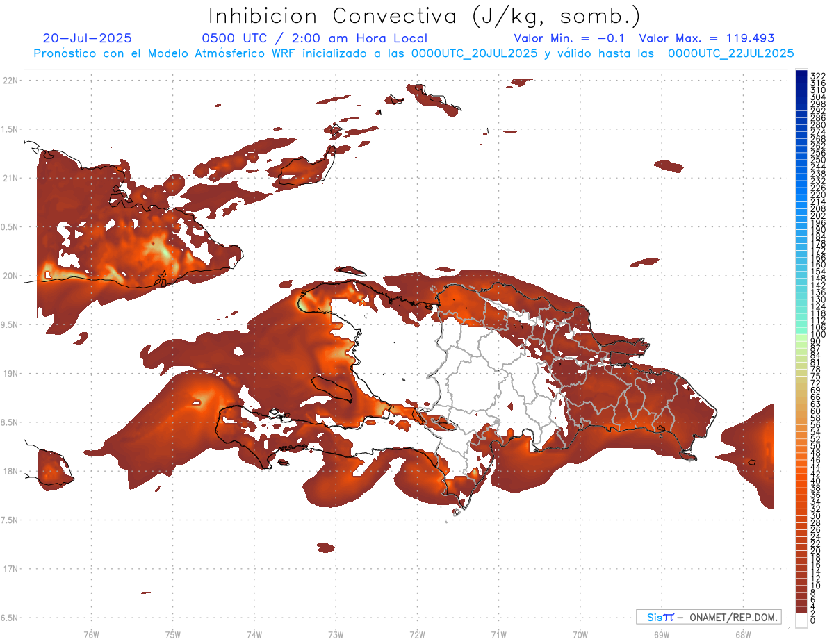The image size is (834, 644).
Task: Click the '74W' longitude label
Action: point(254,634)
